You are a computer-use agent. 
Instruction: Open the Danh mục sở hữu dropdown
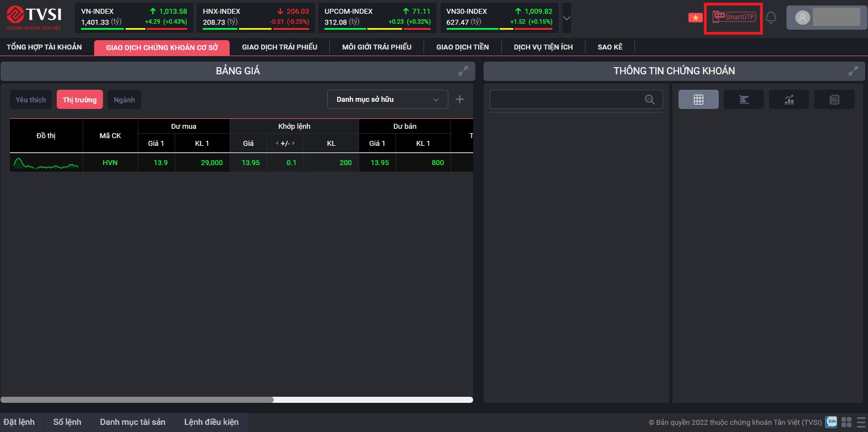click(387, 100)
